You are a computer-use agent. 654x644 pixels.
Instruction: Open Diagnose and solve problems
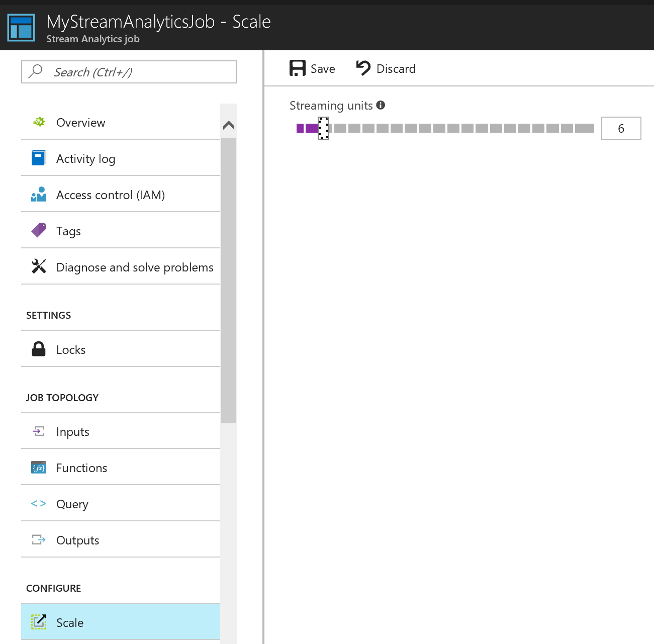click(x=121, y=267)
